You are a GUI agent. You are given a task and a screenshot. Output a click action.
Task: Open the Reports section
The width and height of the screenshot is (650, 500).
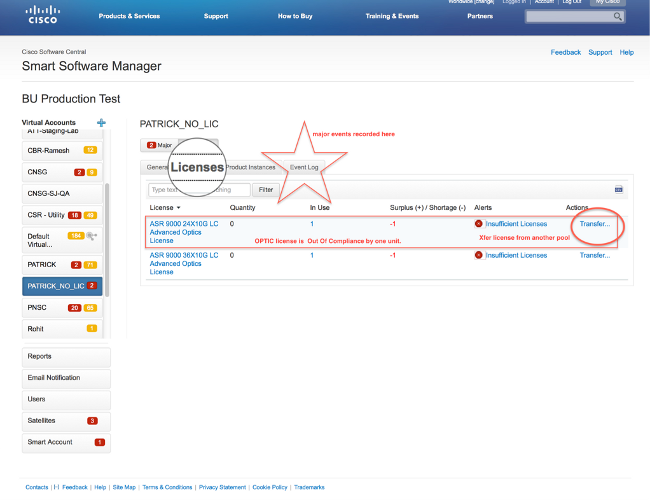66,356
